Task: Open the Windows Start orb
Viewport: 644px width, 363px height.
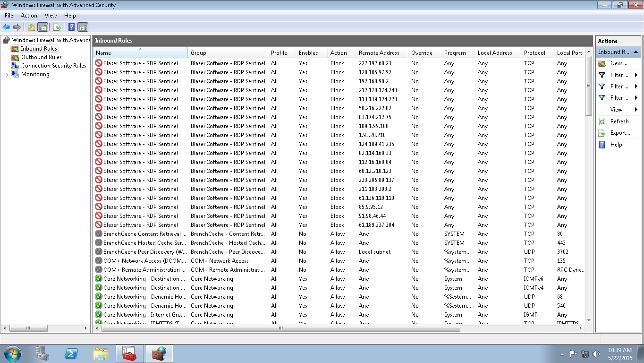Action: pyautogui.click(x=12, y=354)
